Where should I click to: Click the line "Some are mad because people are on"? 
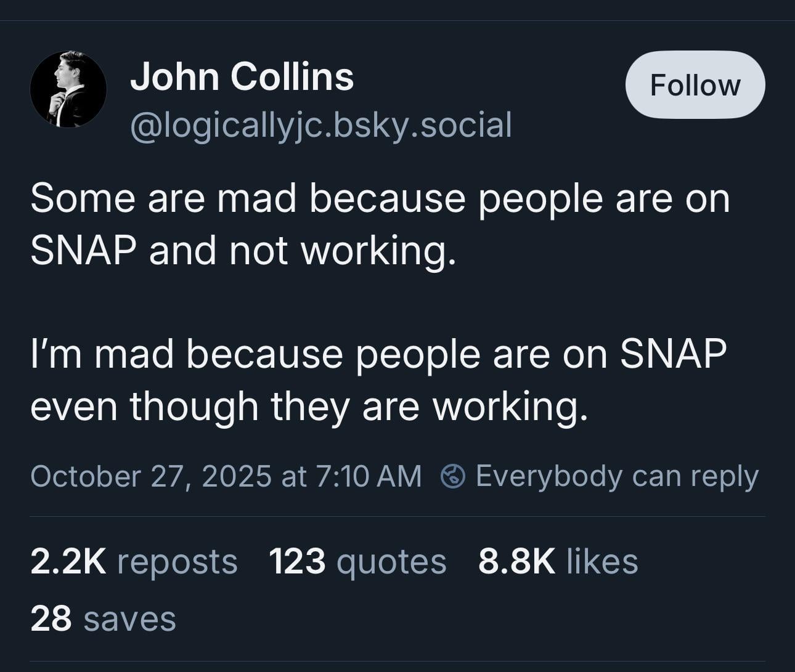(380, 198)
